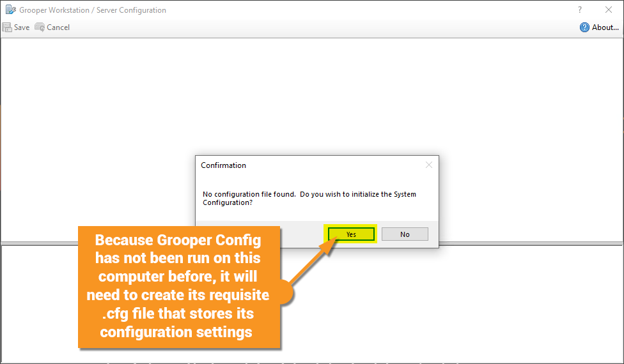
Task: Click No in the Confirmation dialog
Action: 405,234
